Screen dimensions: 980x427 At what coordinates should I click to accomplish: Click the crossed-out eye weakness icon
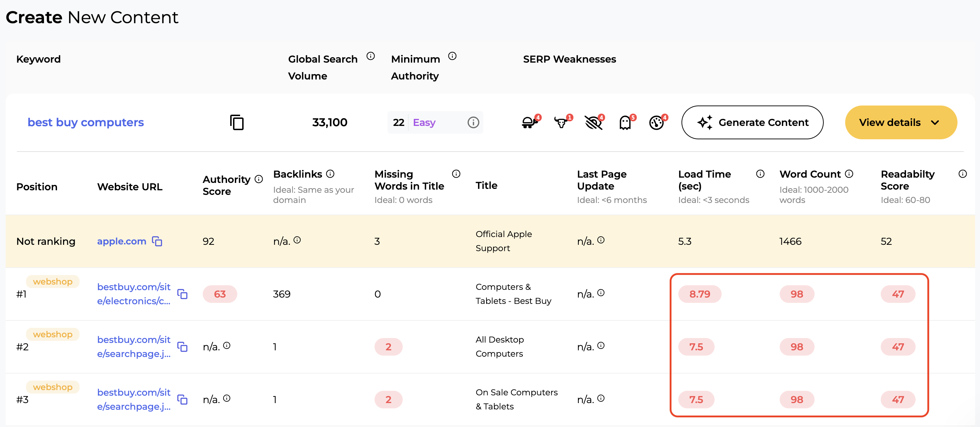tap(594, 122)
